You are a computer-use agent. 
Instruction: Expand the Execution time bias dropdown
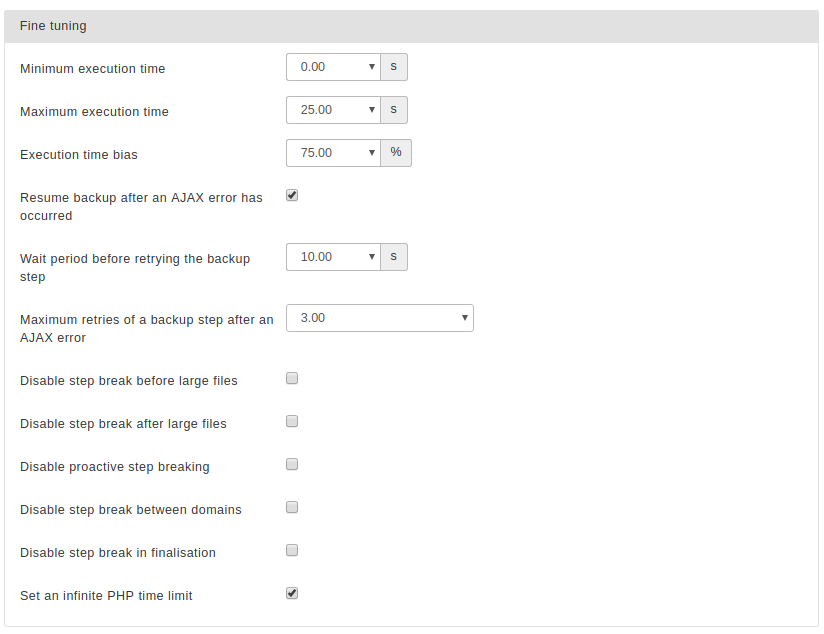(333, 153)
